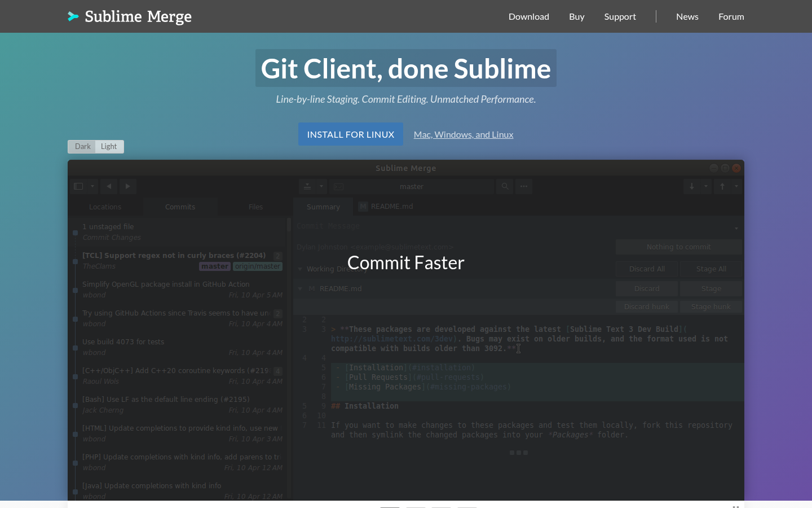Open Buy in the navigation bar
Screen dimensions: 812x508
[x=577, y=17]
